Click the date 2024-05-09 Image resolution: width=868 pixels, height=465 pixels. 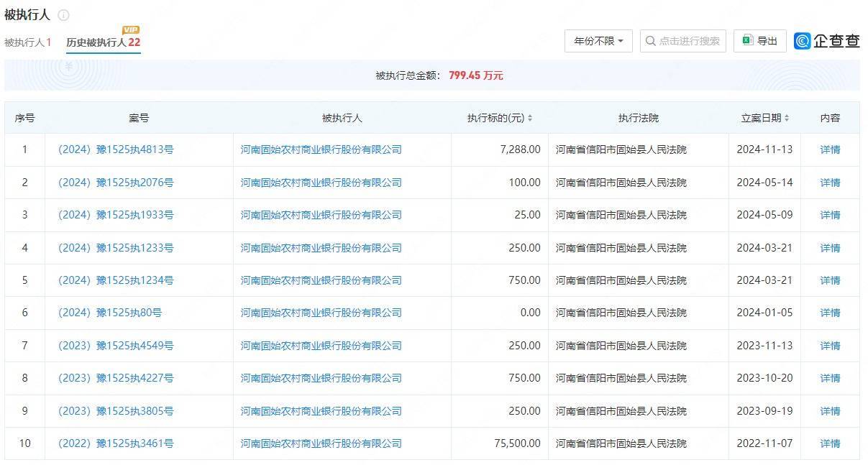(x=764, y=215)
